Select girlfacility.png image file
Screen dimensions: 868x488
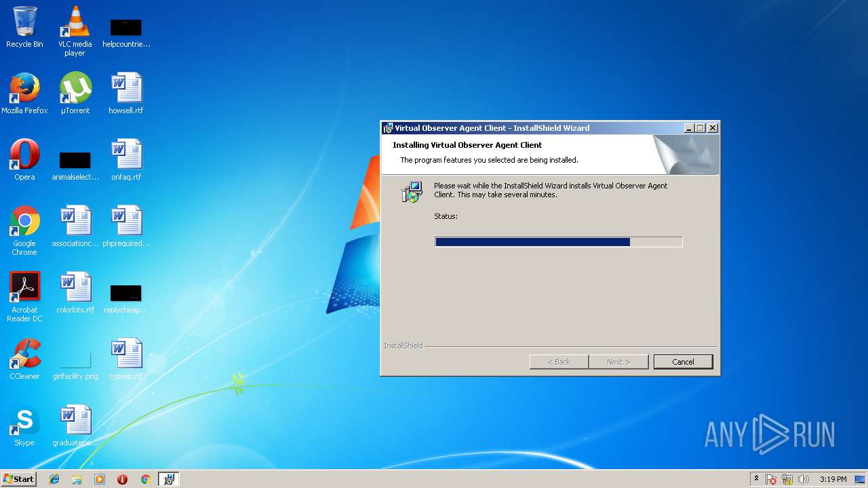coord(75,365)
